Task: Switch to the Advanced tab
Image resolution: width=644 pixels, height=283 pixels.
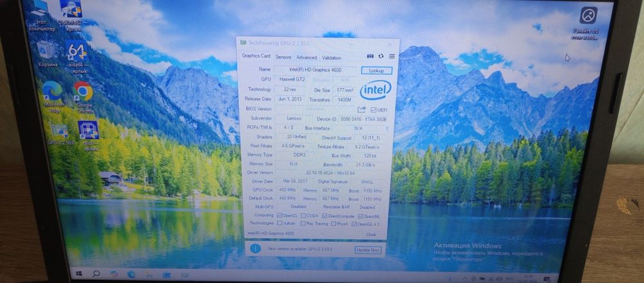Action: point(307,57)
